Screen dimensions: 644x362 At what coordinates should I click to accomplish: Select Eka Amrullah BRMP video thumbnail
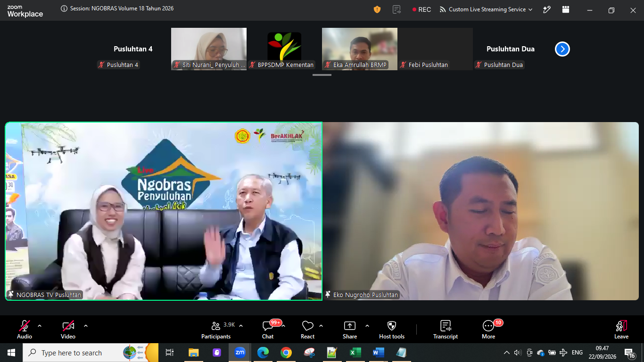[360, 49]
